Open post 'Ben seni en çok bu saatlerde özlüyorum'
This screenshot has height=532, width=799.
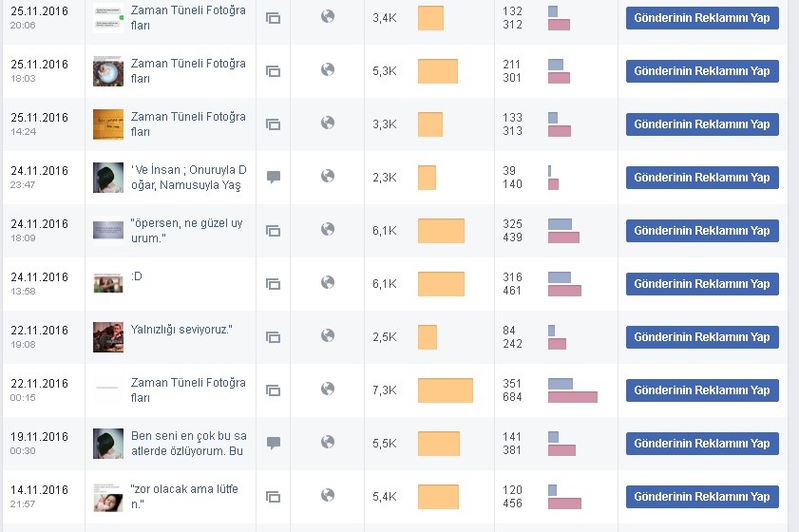coord(189,444)
